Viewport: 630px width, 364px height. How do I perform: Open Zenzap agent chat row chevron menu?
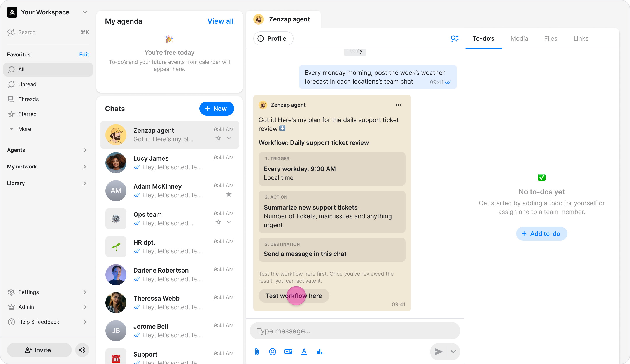point(229,138)
